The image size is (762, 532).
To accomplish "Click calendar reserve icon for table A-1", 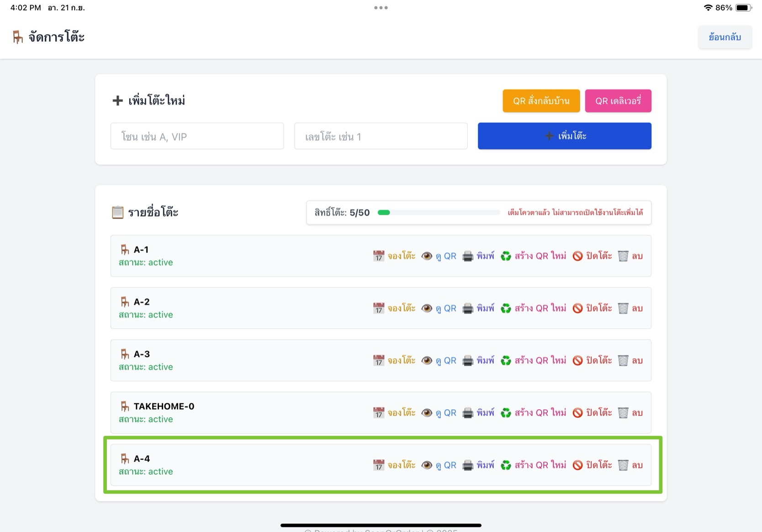I will click(x=378, y=256).
